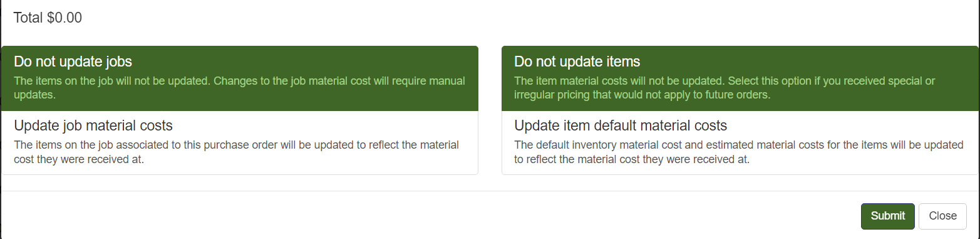
Task: Click "Update item default material costs" heading text
Action: tap(621, 125)
